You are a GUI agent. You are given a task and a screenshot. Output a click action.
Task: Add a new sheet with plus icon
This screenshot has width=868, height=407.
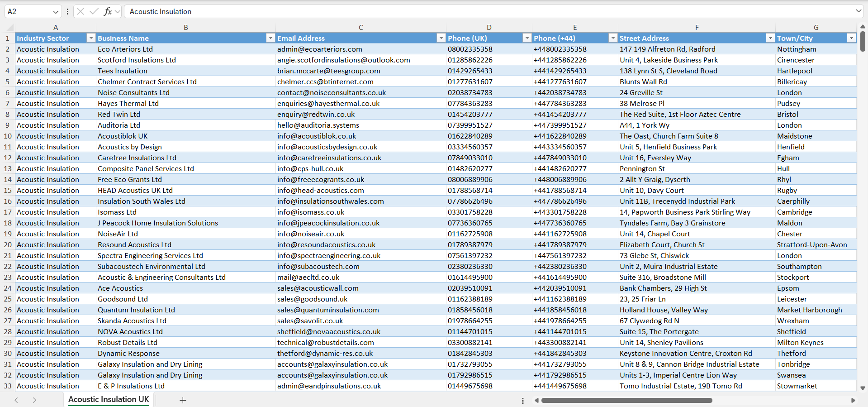tap(183, 400)
